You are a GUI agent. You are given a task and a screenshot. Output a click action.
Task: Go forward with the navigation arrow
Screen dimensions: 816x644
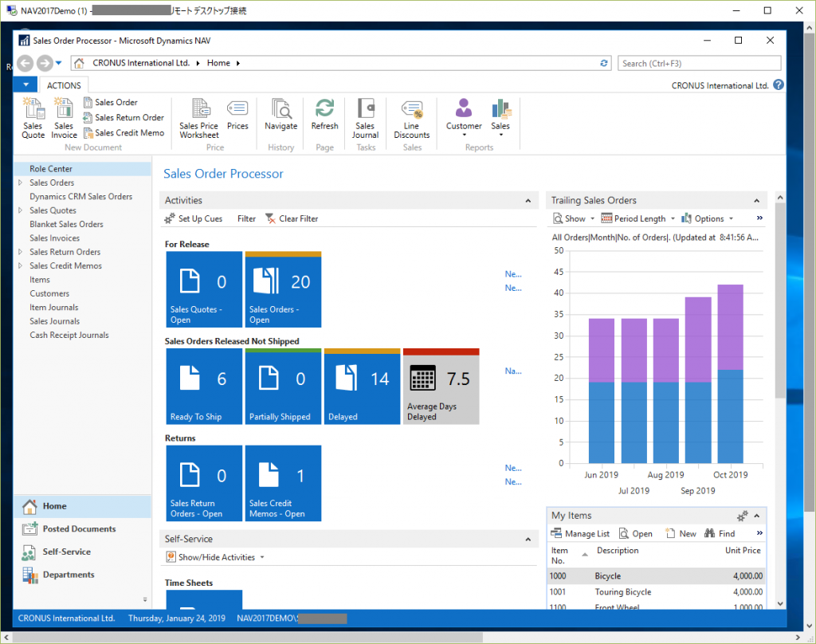click(x=45, y=63)
